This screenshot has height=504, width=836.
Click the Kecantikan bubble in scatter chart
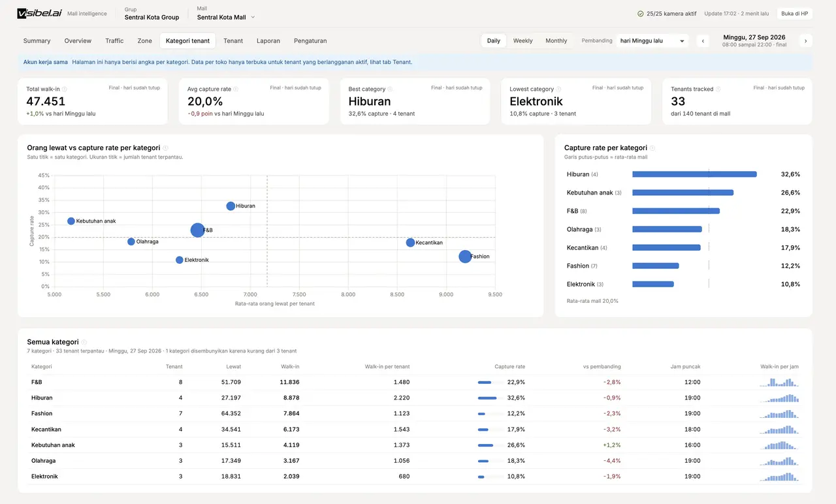coord(410,243)
